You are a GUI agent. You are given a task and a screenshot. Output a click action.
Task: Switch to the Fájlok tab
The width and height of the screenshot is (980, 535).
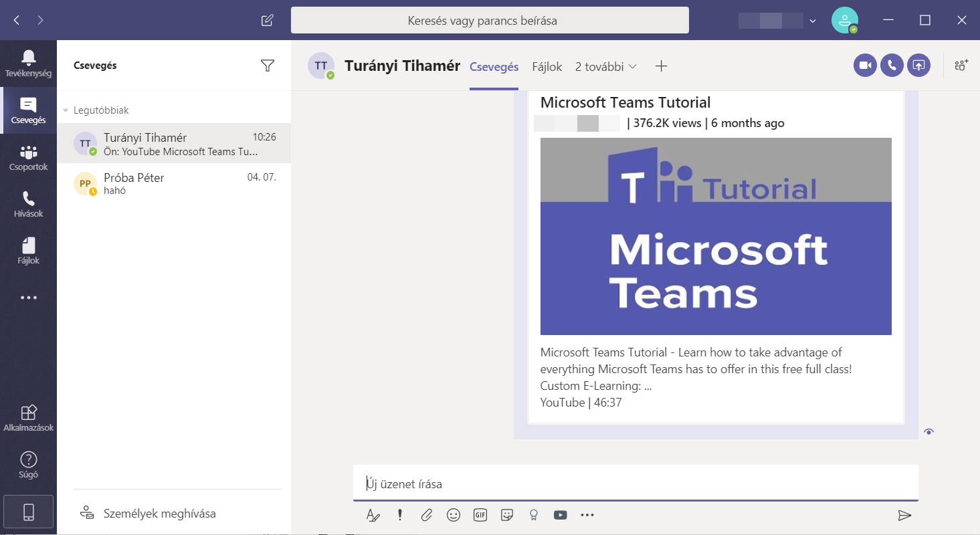(x=547, y=66)
